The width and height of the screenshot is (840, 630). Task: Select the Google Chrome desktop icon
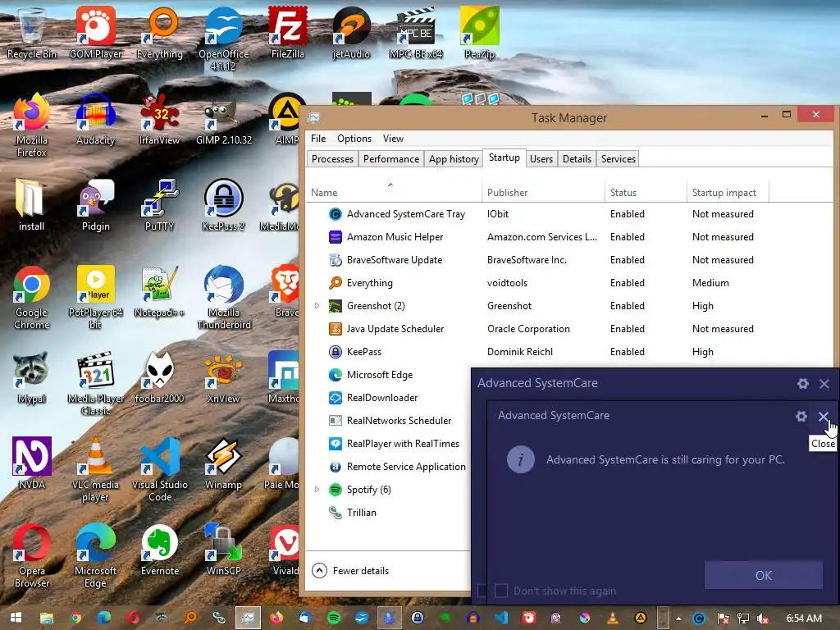point(32,297)
